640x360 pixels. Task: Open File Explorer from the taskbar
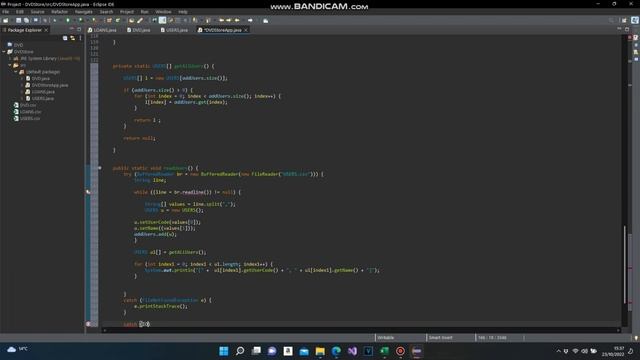[x=320, y=351]
